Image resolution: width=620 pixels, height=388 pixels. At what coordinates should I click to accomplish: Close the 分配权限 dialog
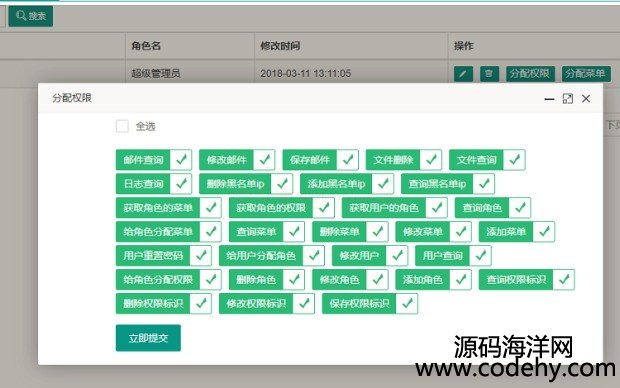pyautogui.click(x=586, y=99)
